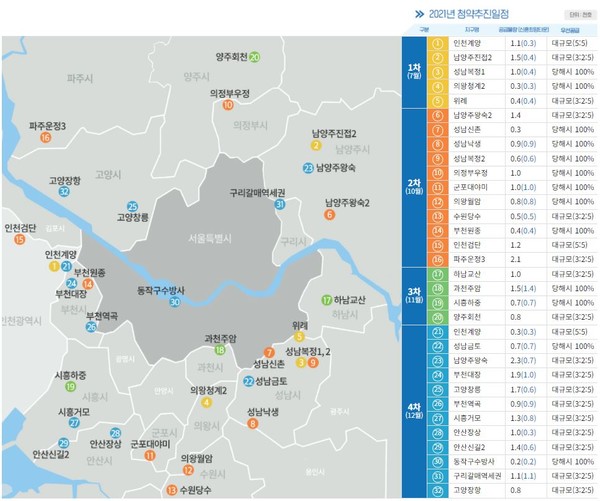Viewport: 600px width, 501px height.
Task: Click the 안산신길2 marker 29 on the map
Action: coord(64,443)
